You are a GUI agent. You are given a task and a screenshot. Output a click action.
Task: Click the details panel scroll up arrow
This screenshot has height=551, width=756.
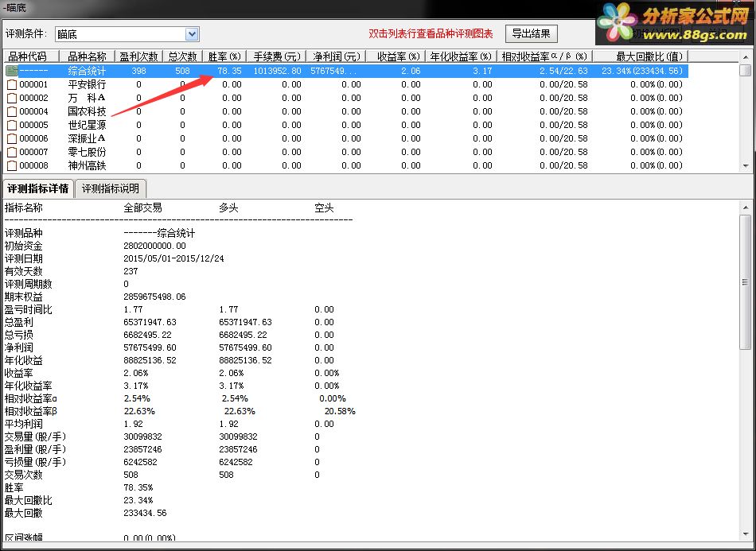(746, 208)
